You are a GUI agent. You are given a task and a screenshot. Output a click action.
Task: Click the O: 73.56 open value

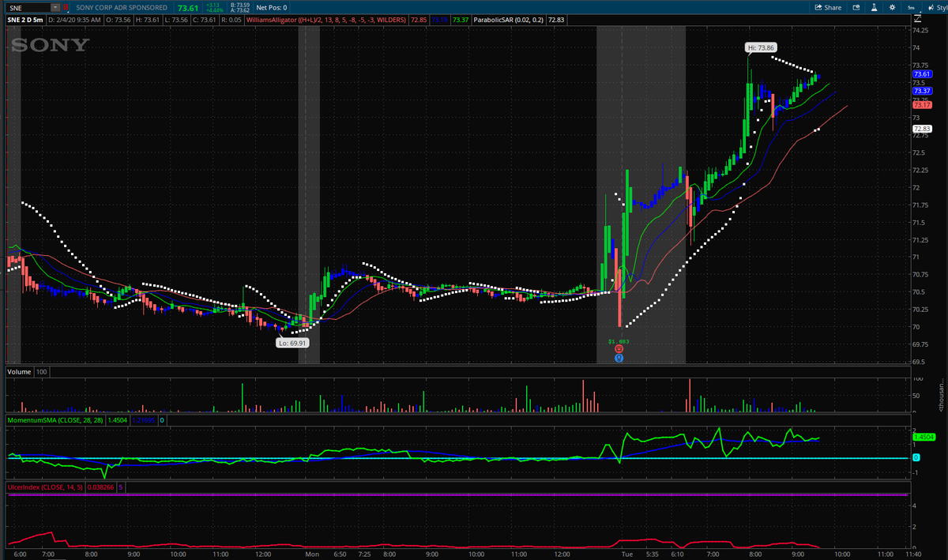click(118, 18)
